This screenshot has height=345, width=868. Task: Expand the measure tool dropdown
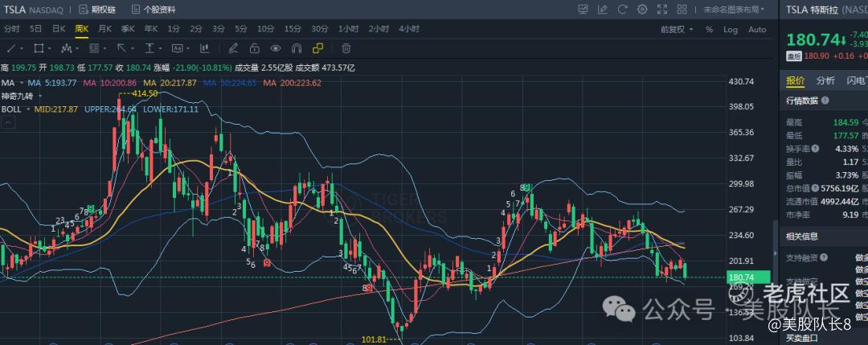[x=161, y=49]
